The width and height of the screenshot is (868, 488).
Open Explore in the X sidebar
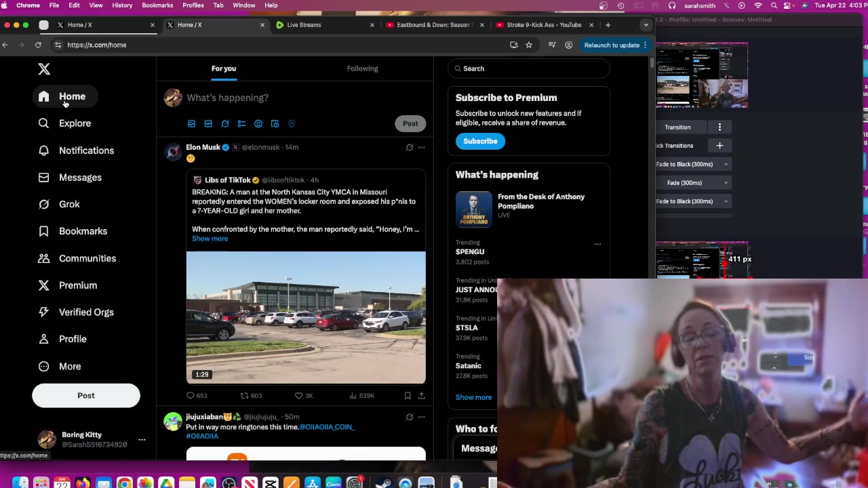click(65, 123)
